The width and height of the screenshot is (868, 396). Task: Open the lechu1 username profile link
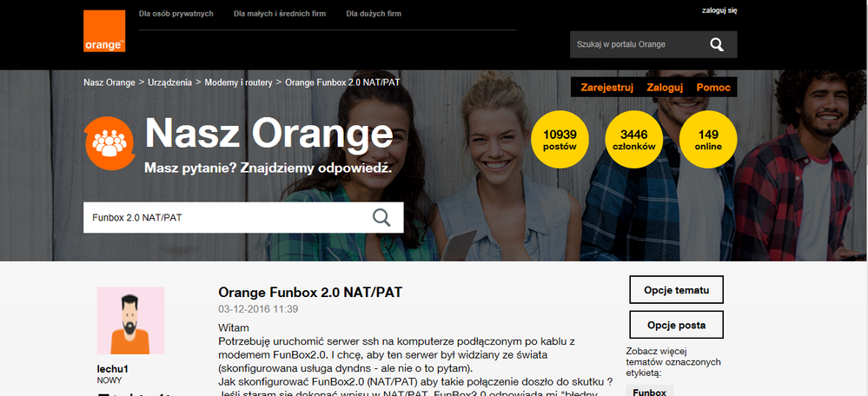113,369
